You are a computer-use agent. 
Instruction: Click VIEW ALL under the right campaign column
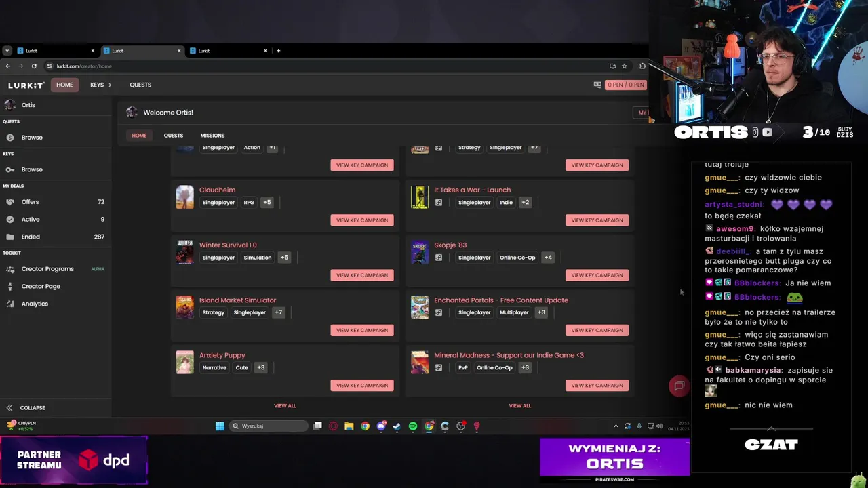(520, 406)
